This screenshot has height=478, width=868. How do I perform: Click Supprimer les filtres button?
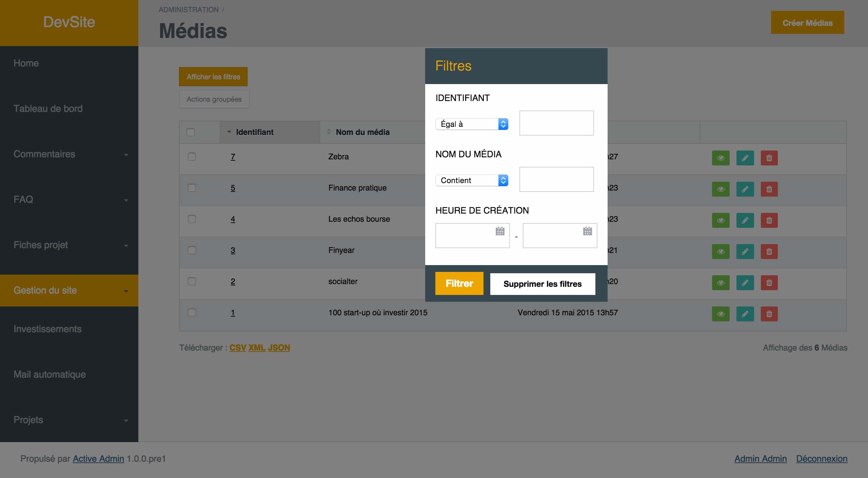[x=542, y=284]
